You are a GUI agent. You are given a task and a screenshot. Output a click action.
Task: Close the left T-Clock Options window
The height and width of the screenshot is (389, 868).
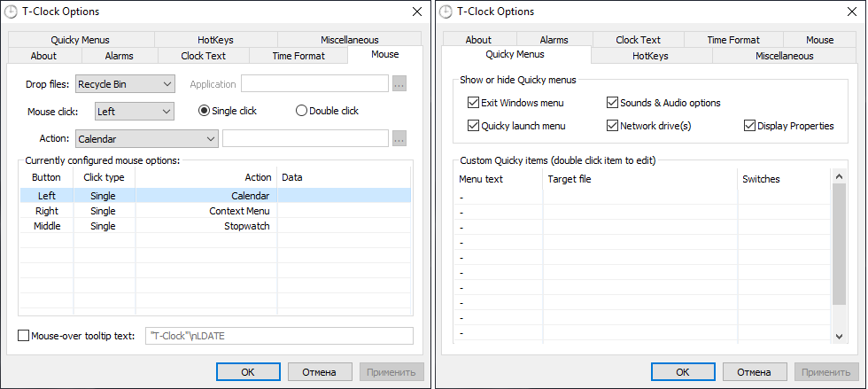coord(417,12)
